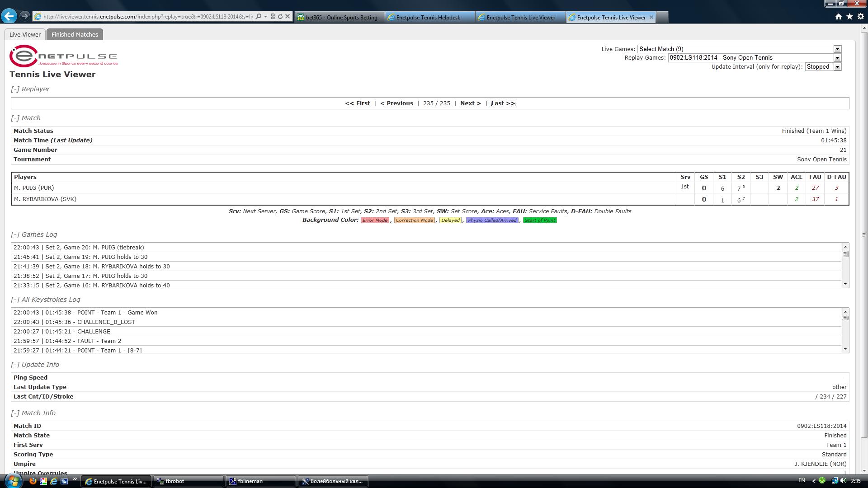Click the Show Desktop quick launch icon
The image size is (868, 488).
pos(64,481)
